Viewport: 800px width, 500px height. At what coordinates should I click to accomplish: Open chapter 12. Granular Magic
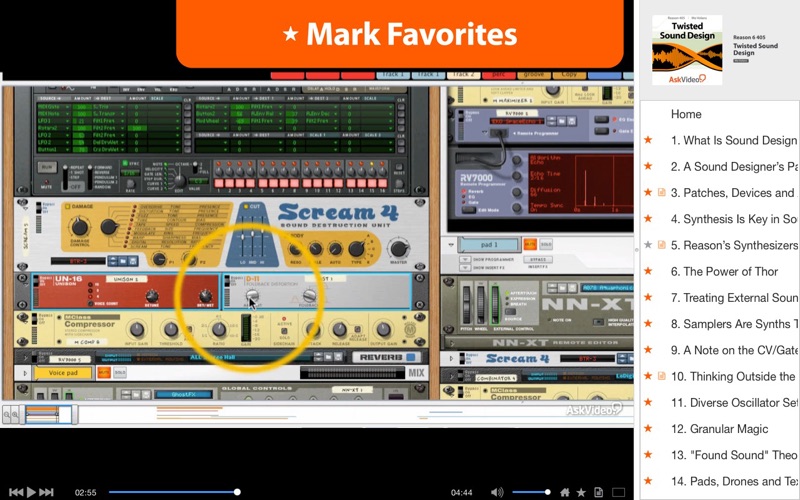[719, 429]
